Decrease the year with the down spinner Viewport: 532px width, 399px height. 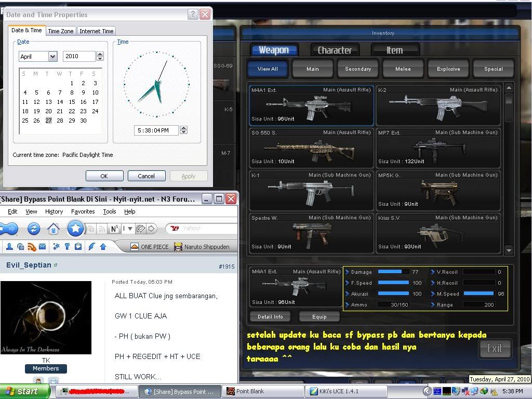tap(100, 59)
